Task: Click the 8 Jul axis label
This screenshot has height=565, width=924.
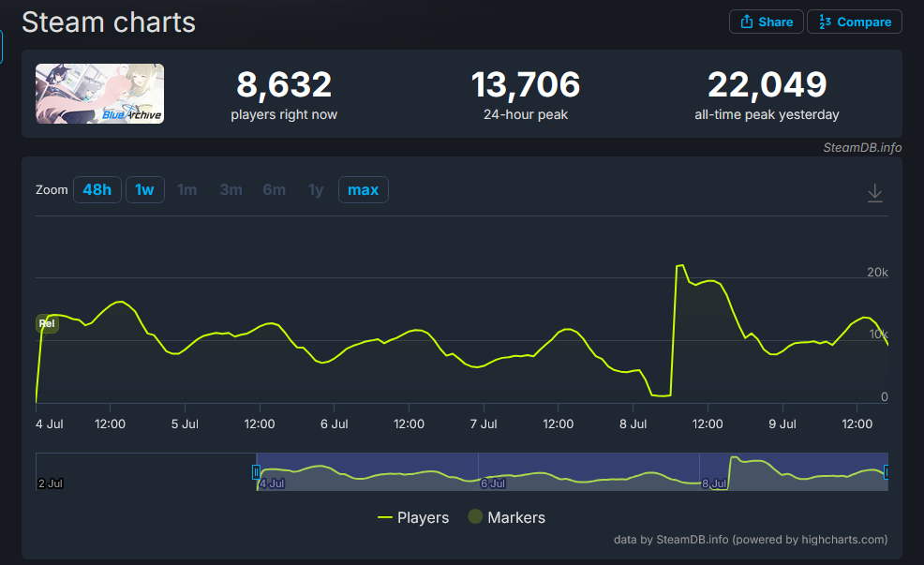Action: pos(633,424)
